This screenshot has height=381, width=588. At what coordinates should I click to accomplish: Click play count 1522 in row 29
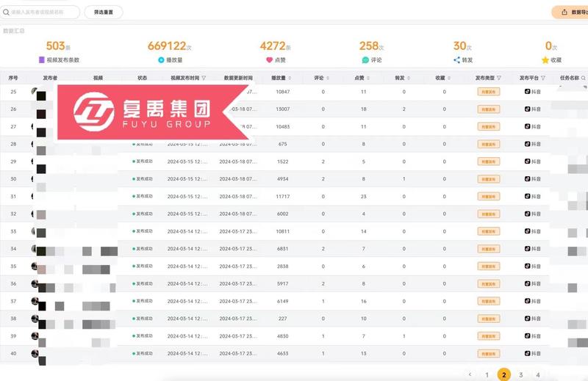tap(283, 162)
